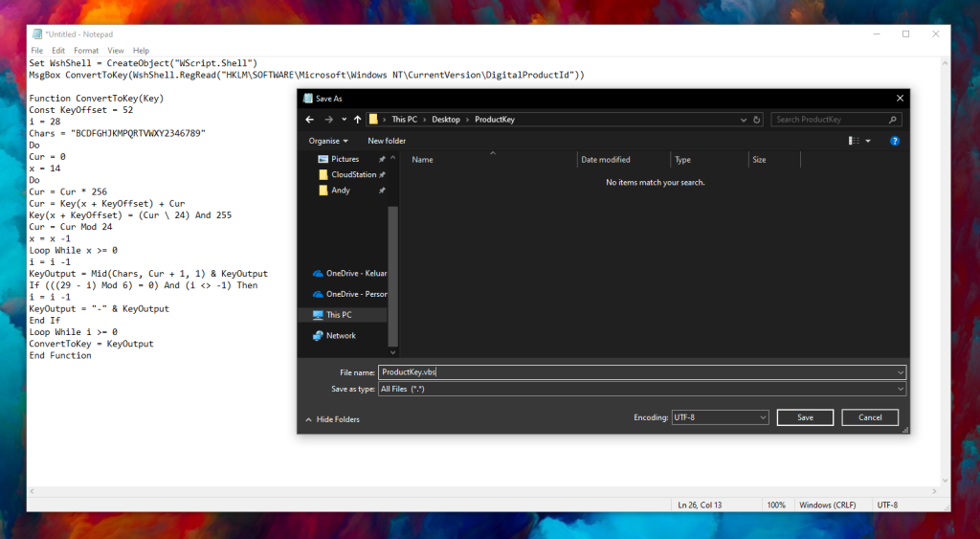Click the Back arrow in Save As dialog
The image size is (980, 539).
[x=309, y=120]
